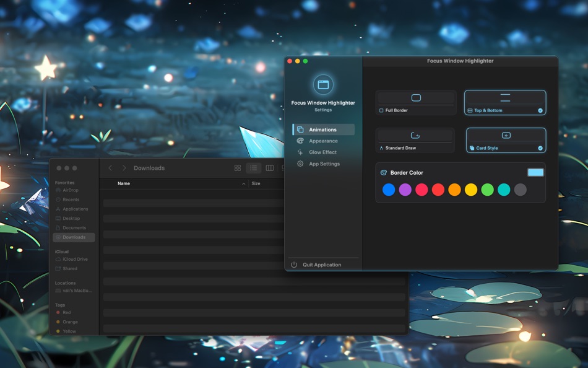Click the Animations sidebar icon
Screen dimensions: 588x368
pos(300,129)
